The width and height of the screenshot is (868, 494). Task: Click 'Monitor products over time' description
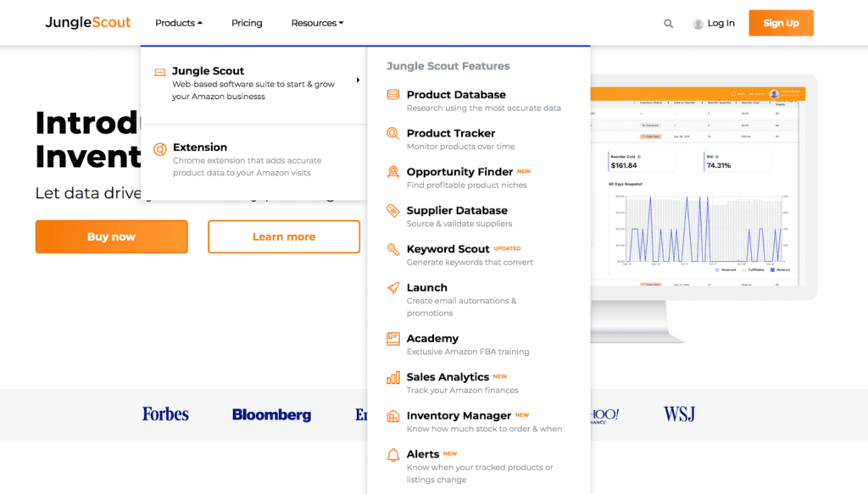pos(460,147)
